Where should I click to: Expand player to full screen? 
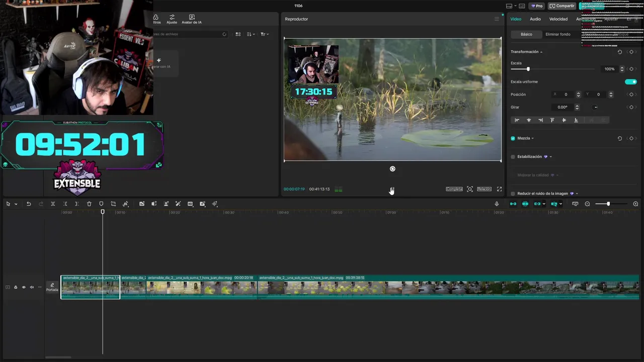tap(499, 189)
